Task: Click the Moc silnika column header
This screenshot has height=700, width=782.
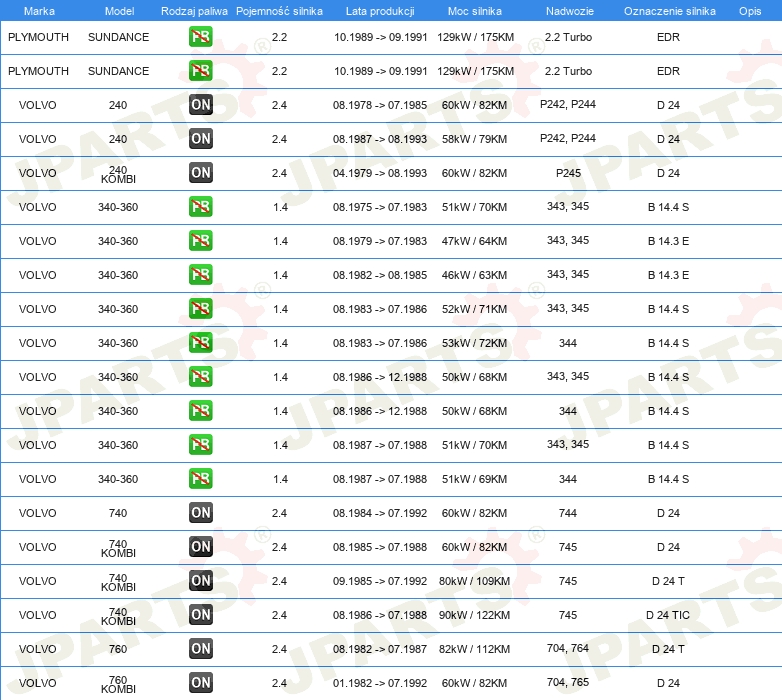Action: click(x=475, y=11)
